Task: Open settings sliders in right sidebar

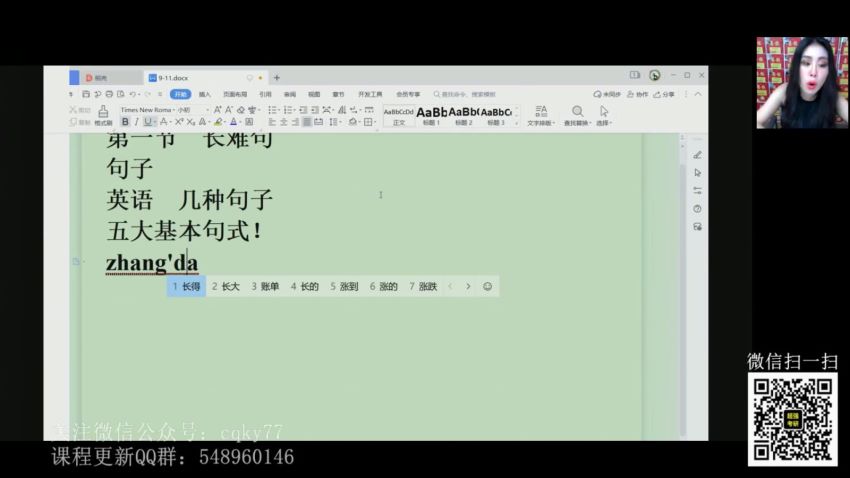Action: point(697,191)
